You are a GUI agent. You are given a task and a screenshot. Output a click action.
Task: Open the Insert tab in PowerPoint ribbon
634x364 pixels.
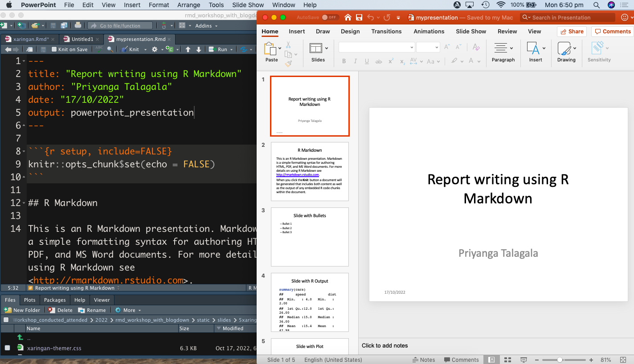click(297, 32)
